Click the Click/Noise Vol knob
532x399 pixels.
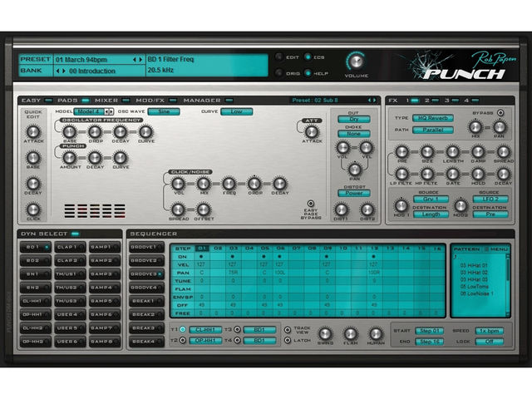(x=178, y=184)
